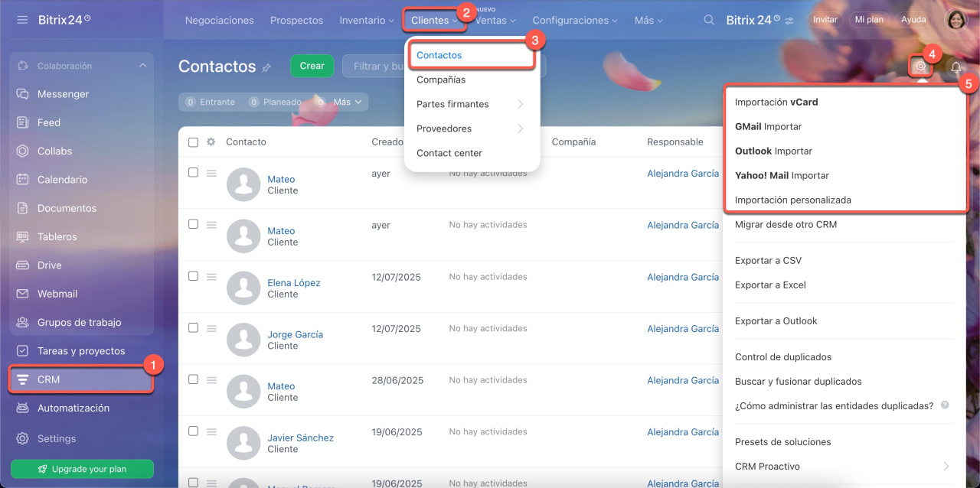The height and width of the screenshot is (488, 980).
Task: Check the box for Elena López row
Action: (193, 276)
